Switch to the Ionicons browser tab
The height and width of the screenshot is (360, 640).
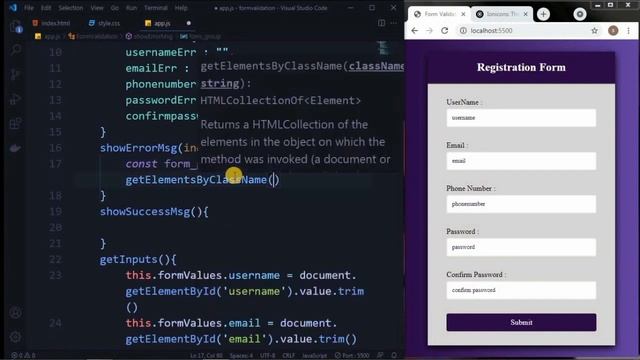(x=502, y=14)
